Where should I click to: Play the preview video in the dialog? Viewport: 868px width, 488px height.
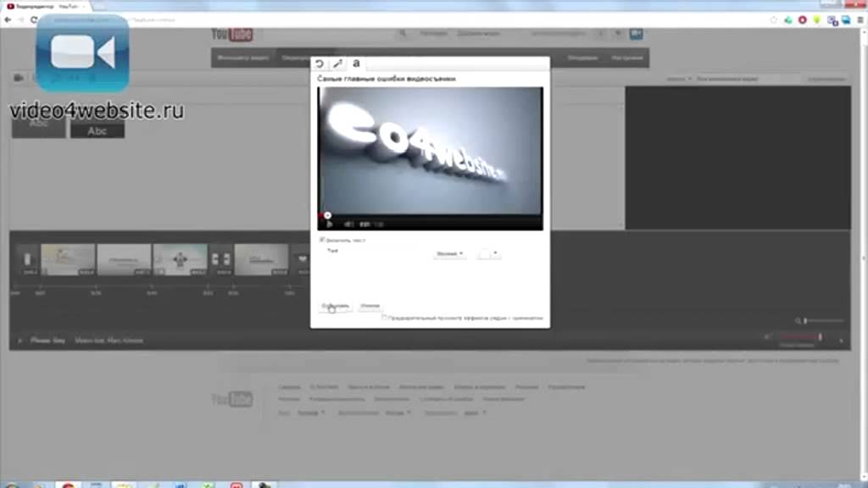(330, 224)
